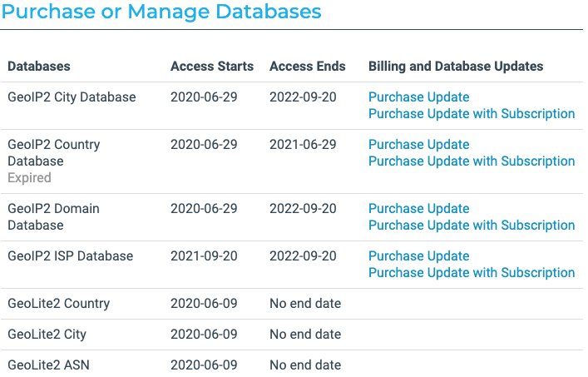Open Purchase Update with Subscription for GeoIP2 ISP
588x377 pixels.
472,273
